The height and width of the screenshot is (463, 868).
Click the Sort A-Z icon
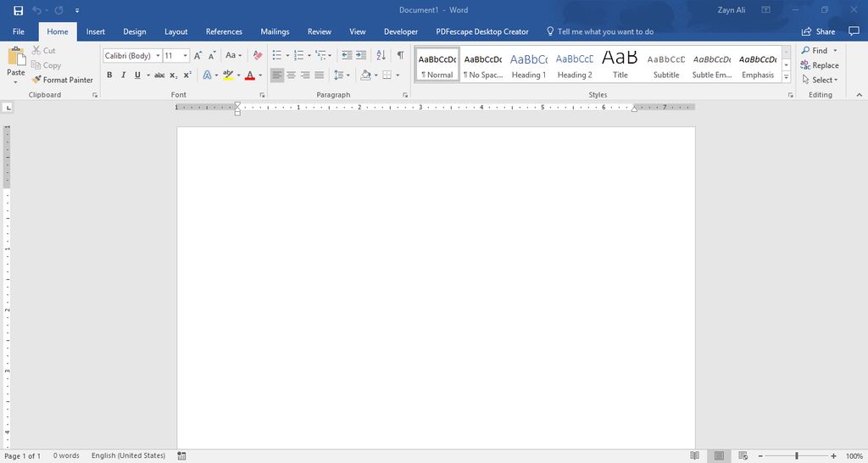(x=381, y=55)
